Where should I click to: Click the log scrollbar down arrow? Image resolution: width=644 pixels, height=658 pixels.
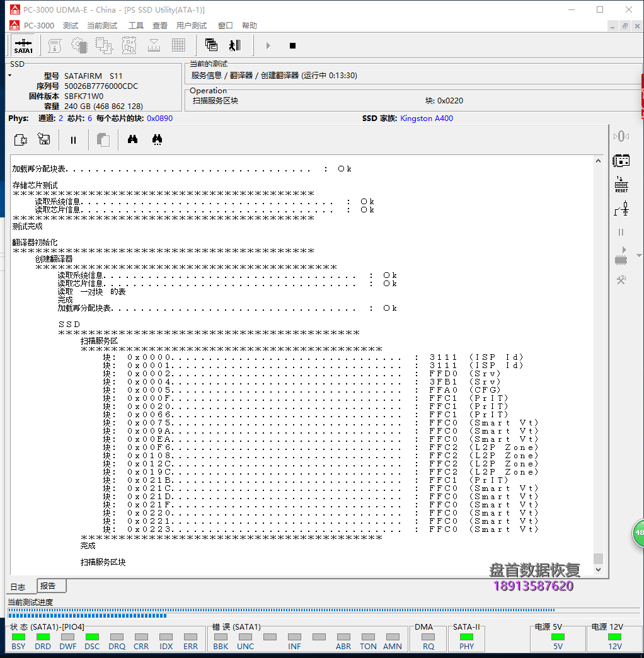pos(598,570)
